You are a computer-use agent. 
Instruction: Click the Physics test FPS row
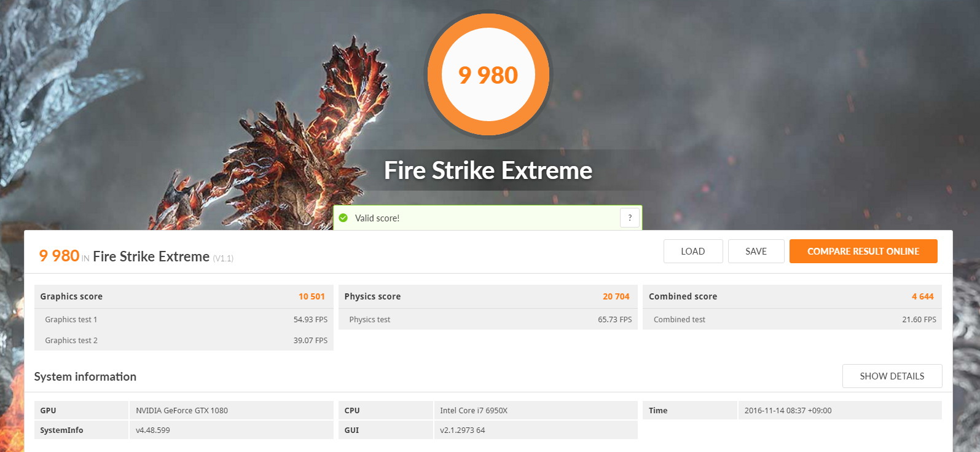(x=488, y=319)
